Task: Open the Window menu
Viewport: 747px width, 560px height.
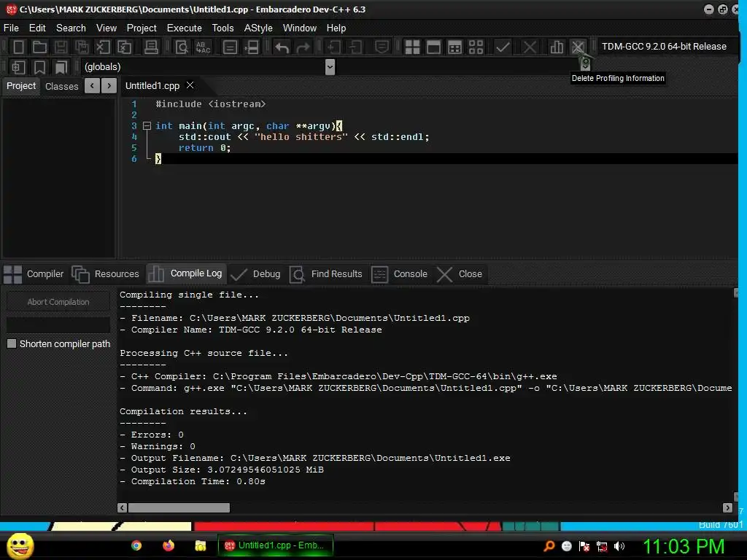Action: (300, 28)
